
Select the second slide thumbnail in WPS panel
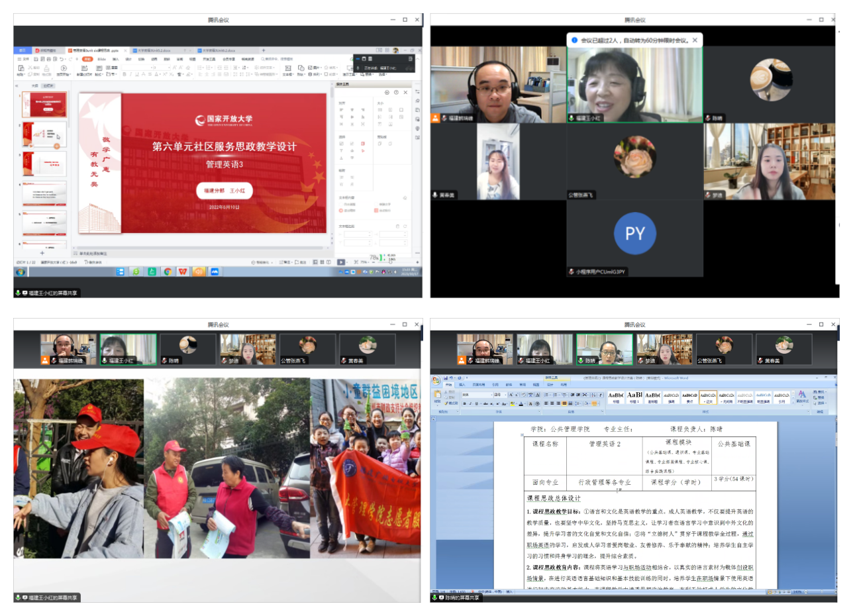(x=44, y=134)
